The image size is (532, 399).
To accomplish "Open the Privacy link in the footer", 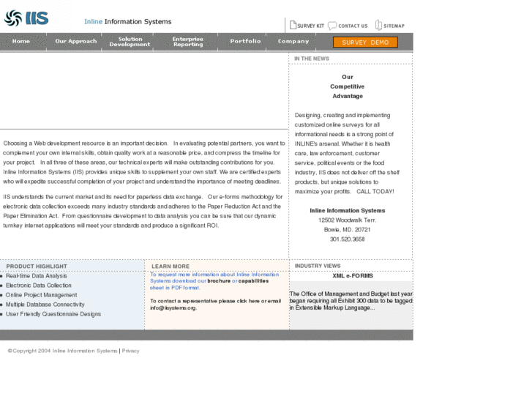I will point(131,351).
